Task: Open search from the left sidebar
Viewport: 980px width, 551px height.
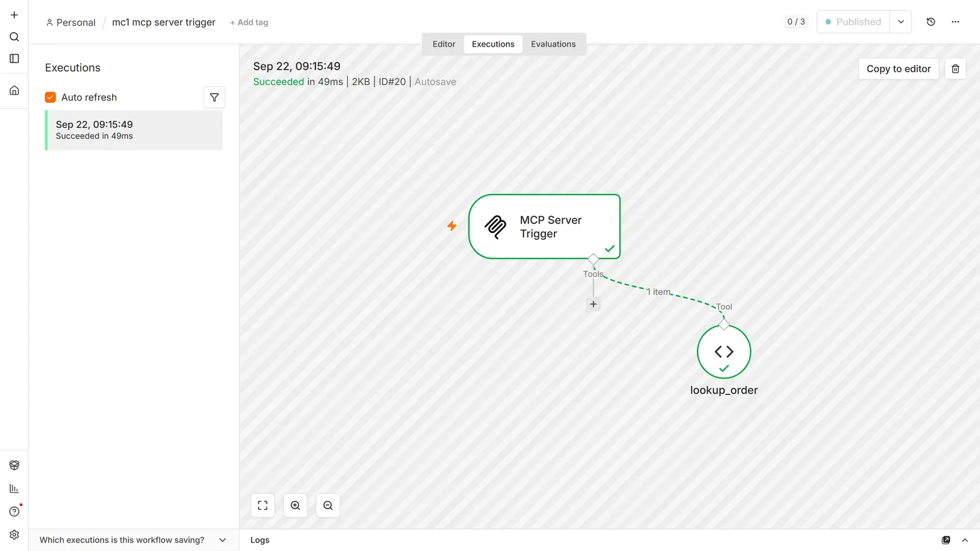Action: (14, 37)
